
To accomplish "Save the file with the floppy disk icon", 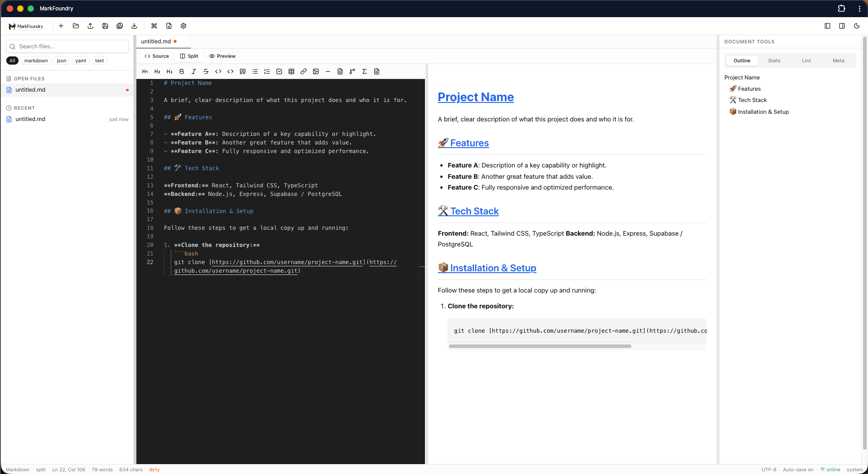I will [x=105, y=26].
